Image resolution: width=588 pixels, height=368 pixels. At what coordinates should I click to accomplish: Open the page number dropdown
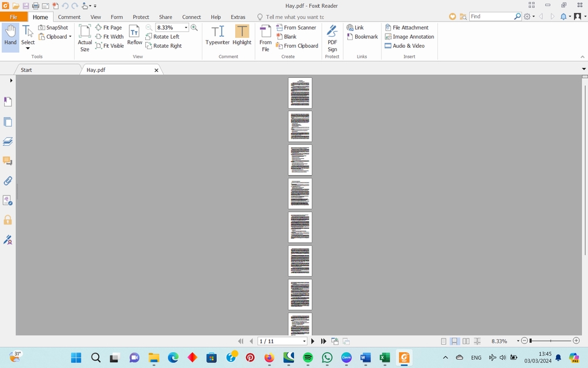point(304,342)
